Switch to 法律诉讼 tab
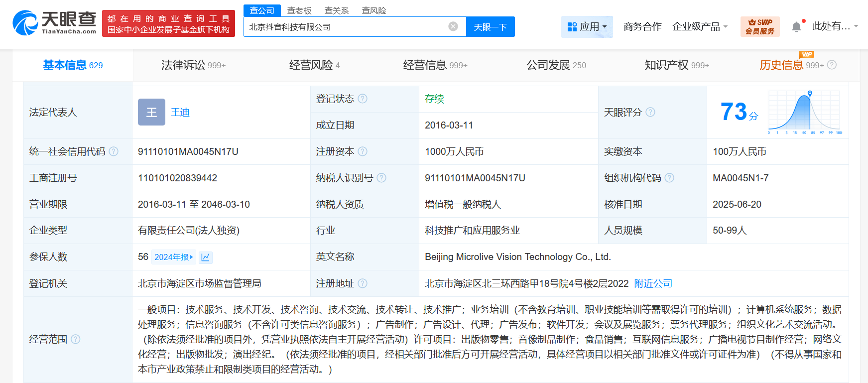The width and height of the screenshot is (868, 383). click(193, 65)
